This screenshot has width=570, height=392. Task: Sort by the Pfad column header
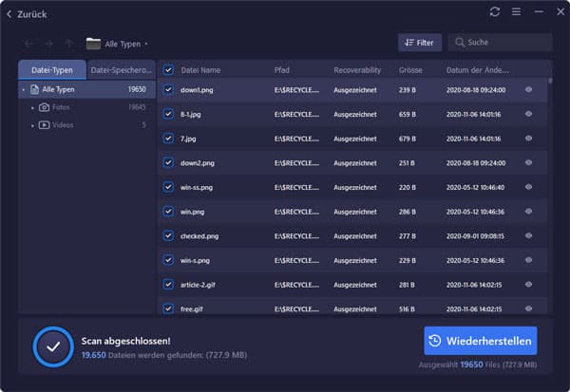282,70
